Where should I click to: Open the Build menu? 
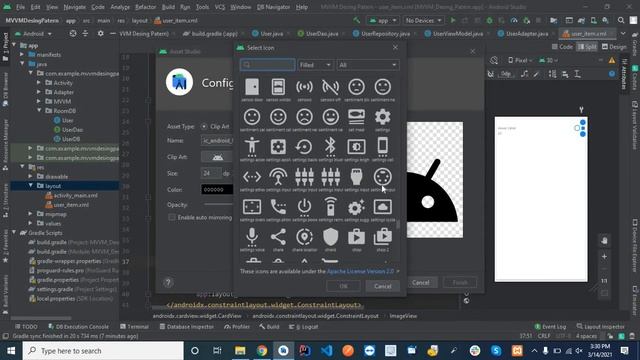pos(168,7)
